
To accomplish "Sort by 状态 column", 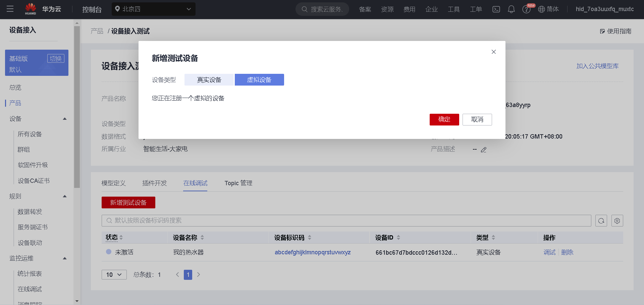I will [x=121, y=238].
